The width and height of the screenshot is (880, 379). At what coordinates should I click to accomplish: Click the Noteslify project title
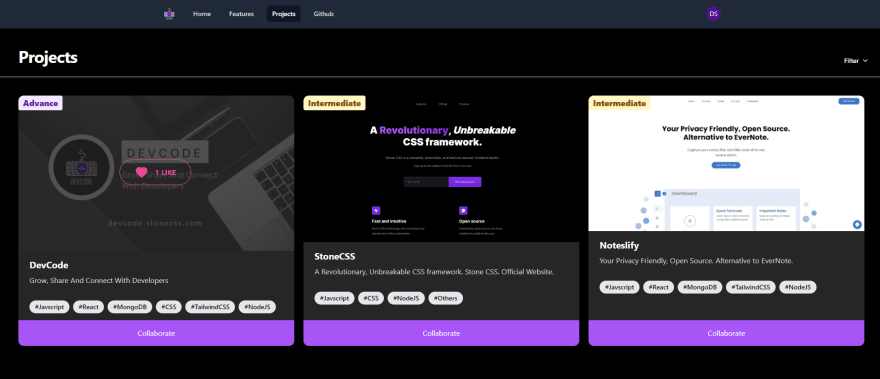point(619,245)
